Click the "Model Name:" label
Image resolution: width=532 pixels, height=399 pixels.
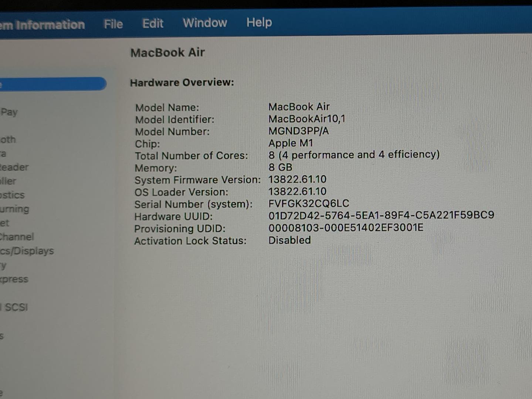167,108
